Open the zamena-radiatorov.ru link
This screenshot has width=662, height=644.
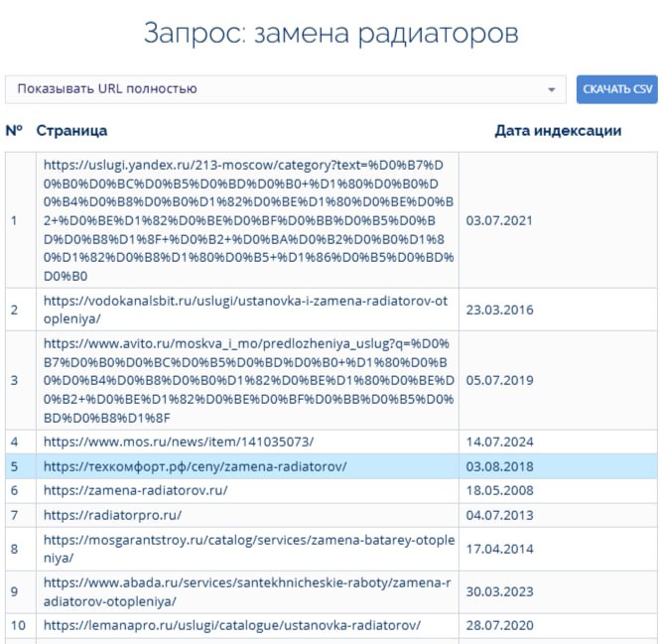pyautogui.click(x=136, y=491)
